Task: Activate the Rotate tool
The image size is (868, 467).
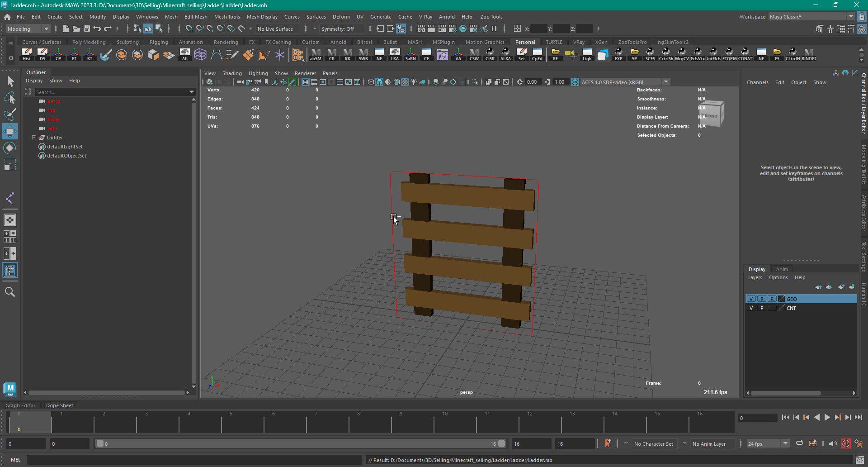Action: pos(10,148)
